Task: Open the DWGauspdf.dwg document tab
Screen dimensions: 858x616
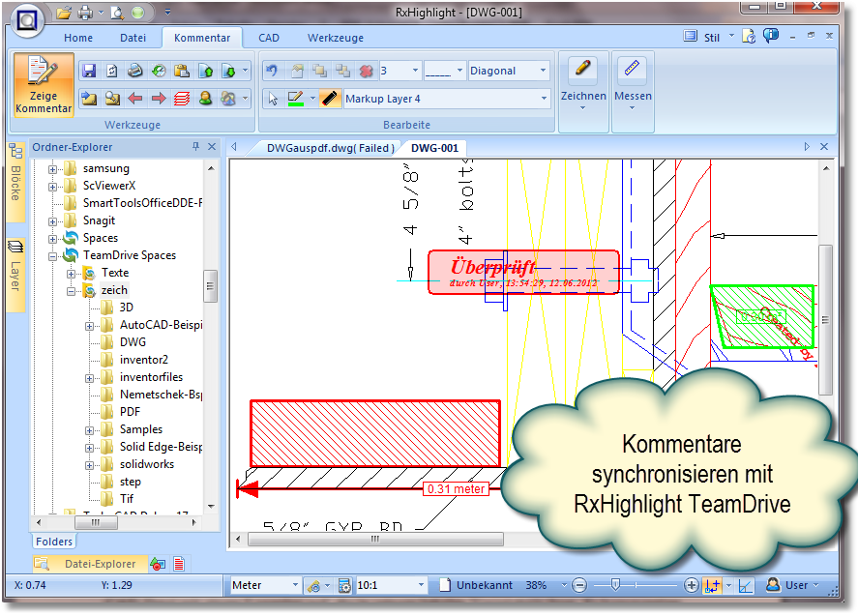Action: (330, 148)
